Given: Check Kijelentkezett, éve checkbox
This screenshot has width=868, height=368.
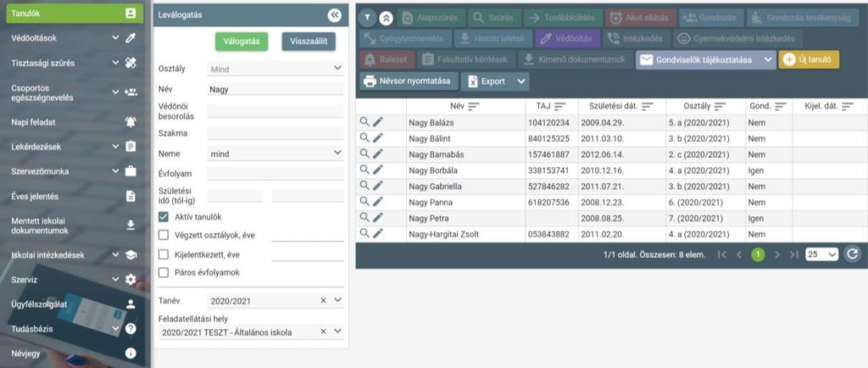Looking at the screenshot, I should point(164,254).
